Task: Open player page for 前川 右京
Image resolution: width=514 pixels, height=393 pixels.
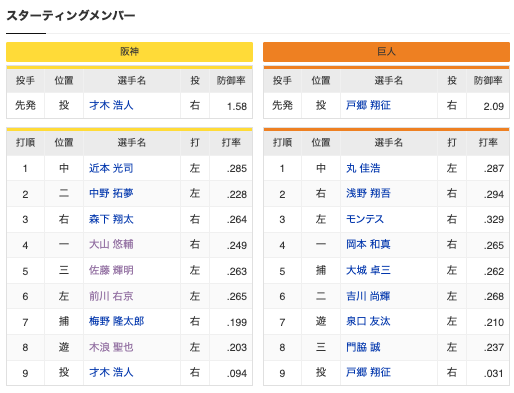Action: coord(111,296)
